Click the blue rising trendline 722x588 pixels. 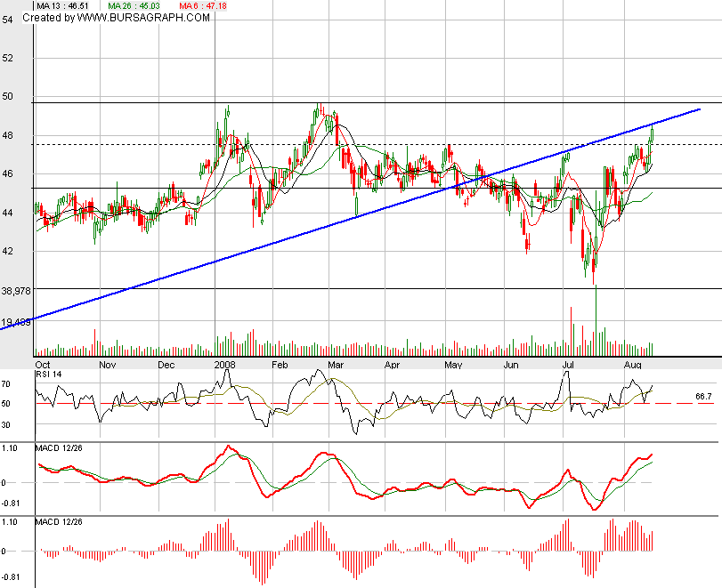tap(350, 219)
